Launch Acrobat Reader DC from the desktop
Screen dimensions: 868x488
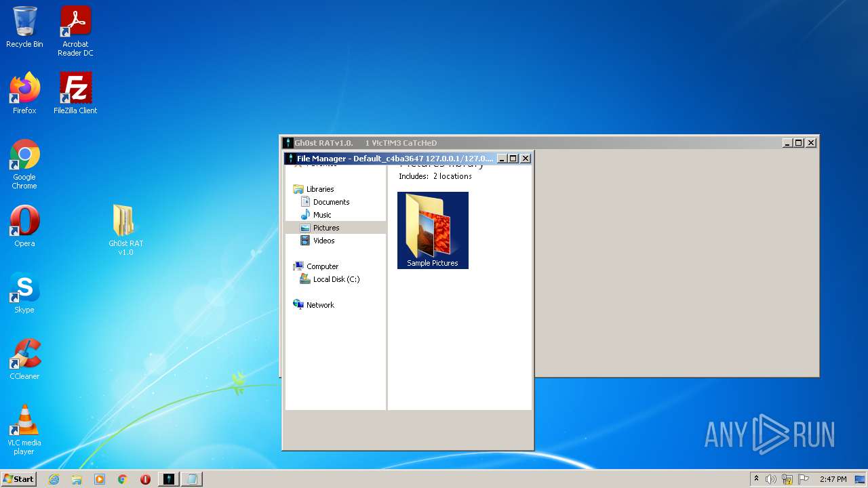[75, 31]
